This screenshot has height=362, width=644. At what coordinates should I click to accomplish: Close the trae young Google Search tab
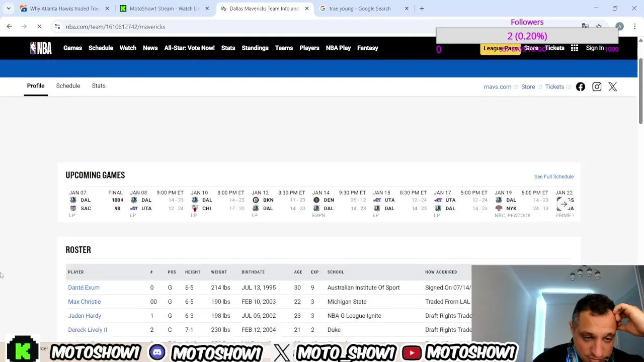pyautogui.click(x=407, y=9)
